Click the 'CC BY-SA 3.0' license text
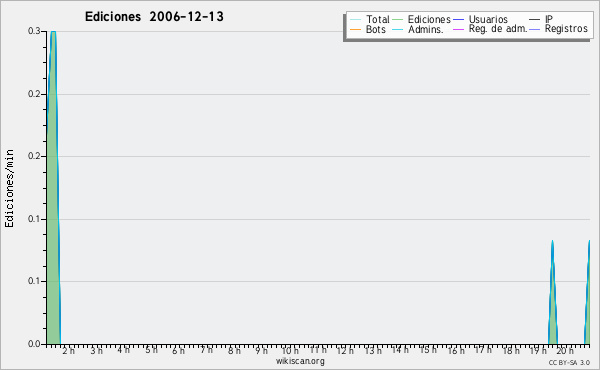Image resolution: width=600 pixels, height=370 pixels. click(x=569, y=363)
